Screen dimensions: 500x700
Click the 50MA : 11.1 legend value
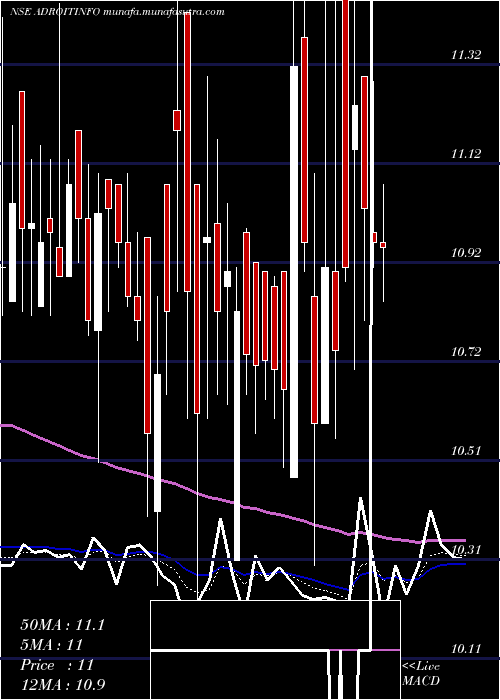pos(62,625)
